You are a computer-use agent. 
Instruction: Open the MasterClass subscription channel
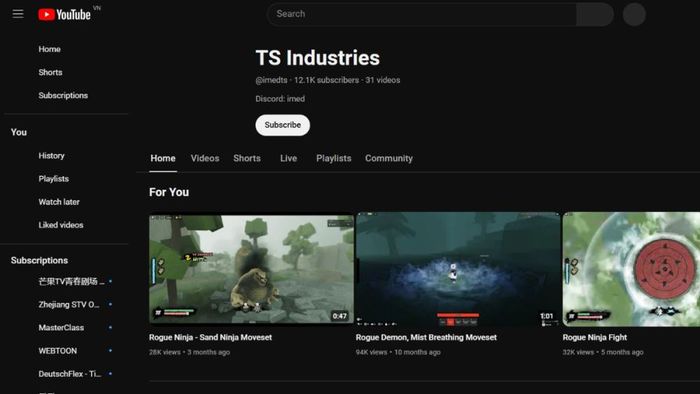61,328
